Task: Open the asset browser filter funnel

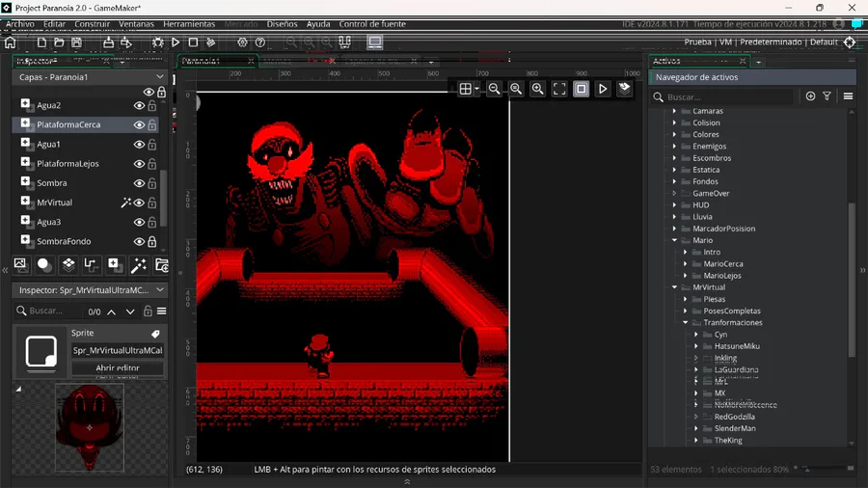Action: [827, 96]
